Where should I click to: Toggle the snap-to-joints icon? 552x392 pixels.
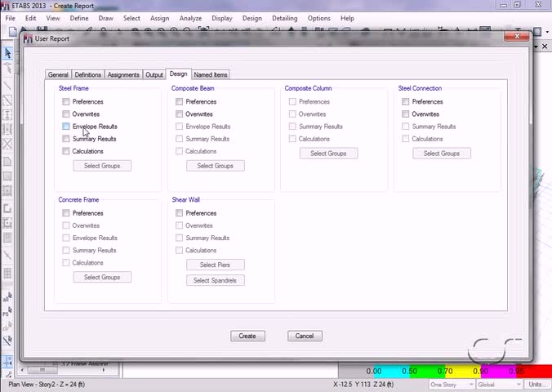(x=7, y=361)
